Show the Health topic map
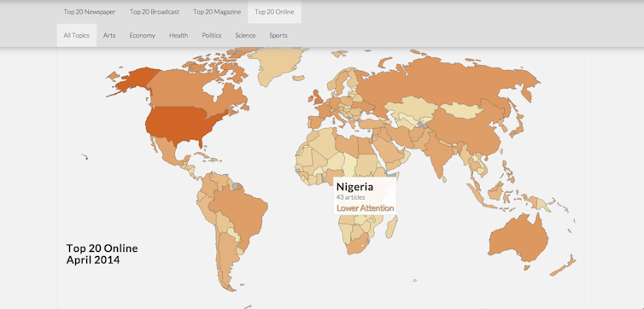Image resolution: width=644 pixels, height=309 pixels. coord(179,35)
